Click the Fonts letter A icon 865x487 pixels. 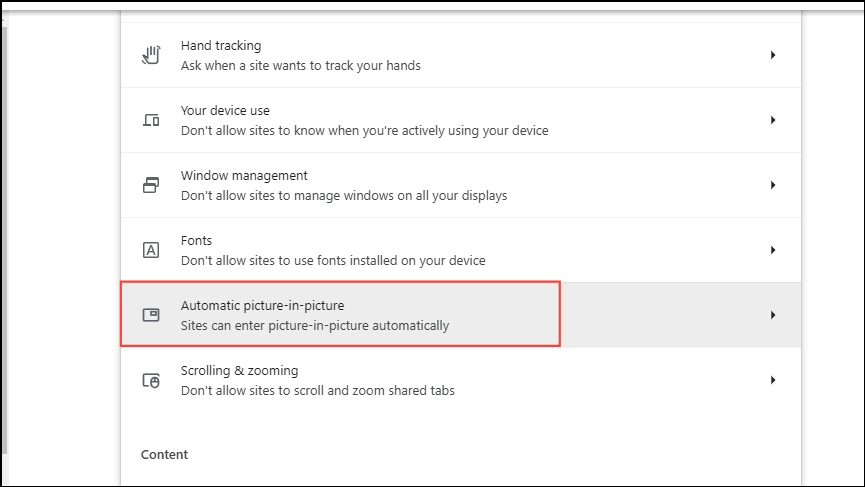pyautogui.click(x=151, y=250)
